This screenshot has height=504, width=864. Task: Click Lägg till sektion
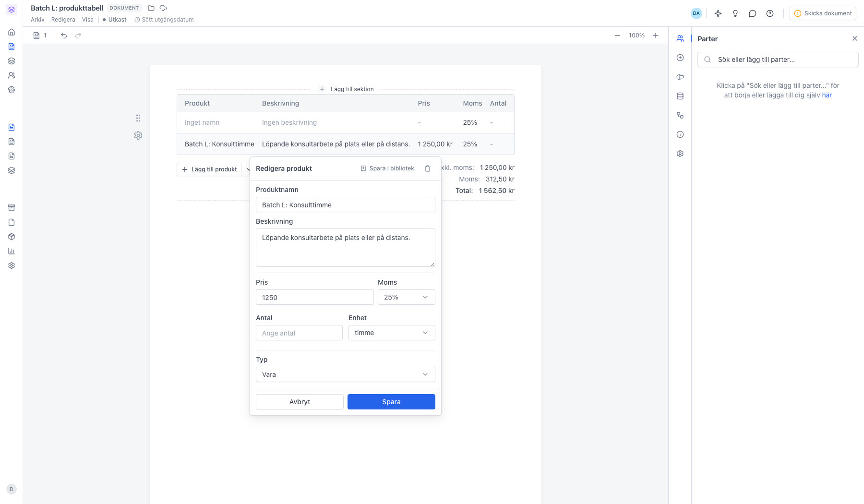tap(347, 89)
